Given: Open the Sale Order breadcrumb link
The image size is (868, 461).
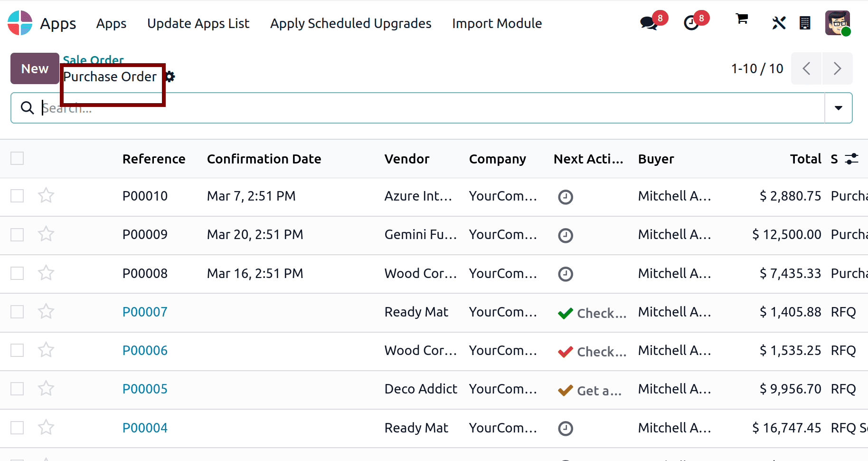Looking at the screenshot, I should 93,60.
